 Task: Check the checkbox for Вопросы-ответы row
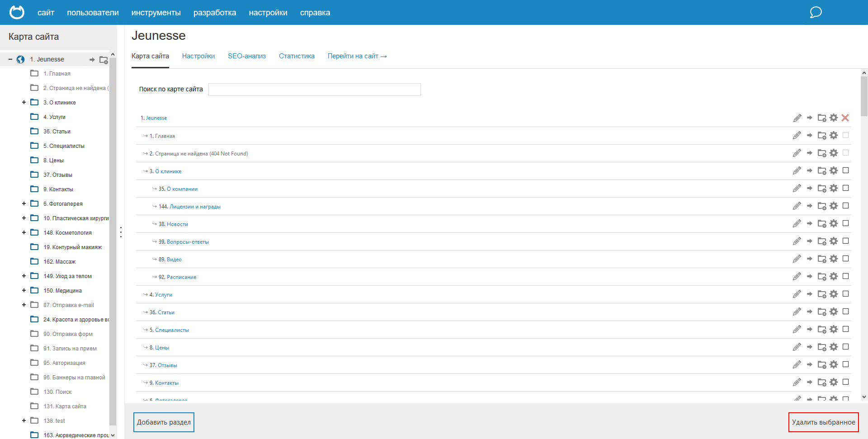[x=846, y=241]
